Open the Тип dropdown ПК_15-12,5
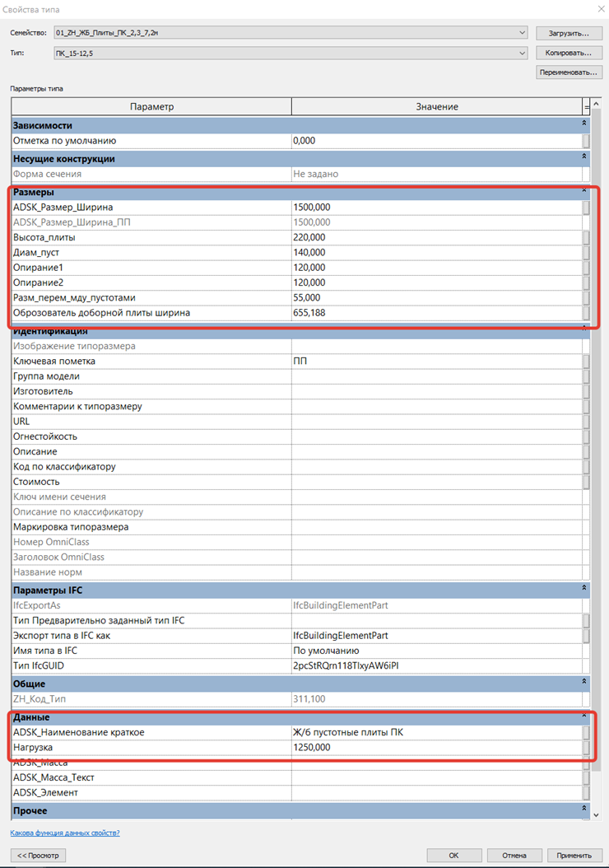 coord(291,54)
